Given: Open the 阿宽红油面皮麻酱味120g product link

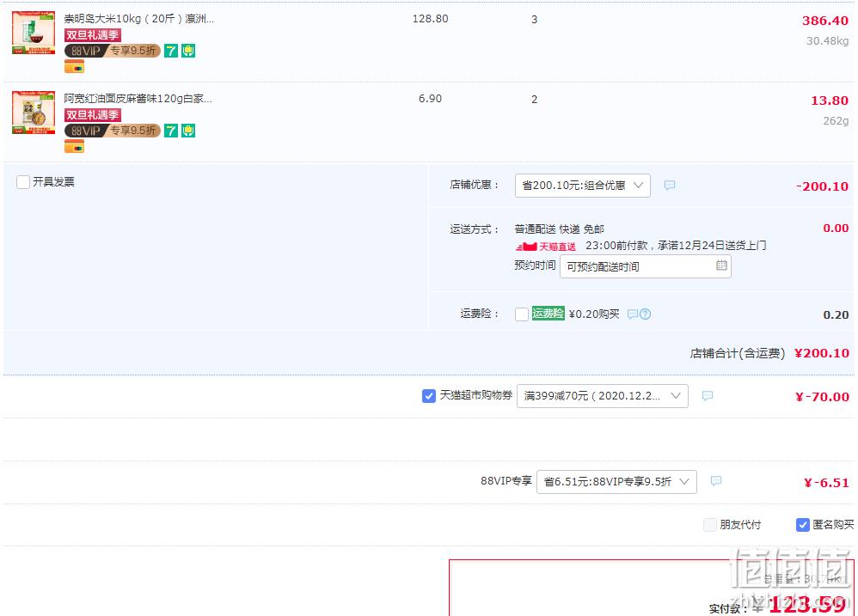Looking at the screenshot, I should point(138,99).
